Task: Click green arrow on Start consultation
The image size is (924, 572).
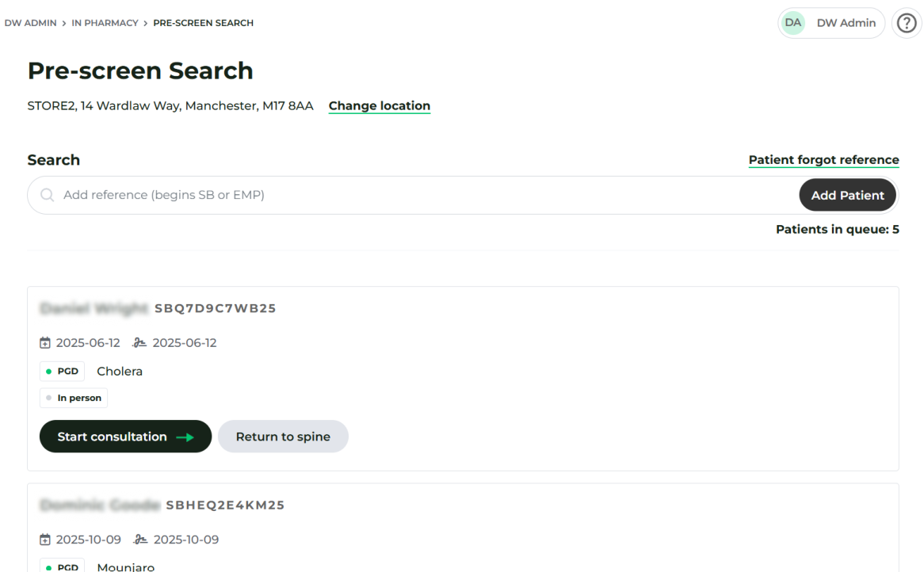Action: [x=185, y=437]
